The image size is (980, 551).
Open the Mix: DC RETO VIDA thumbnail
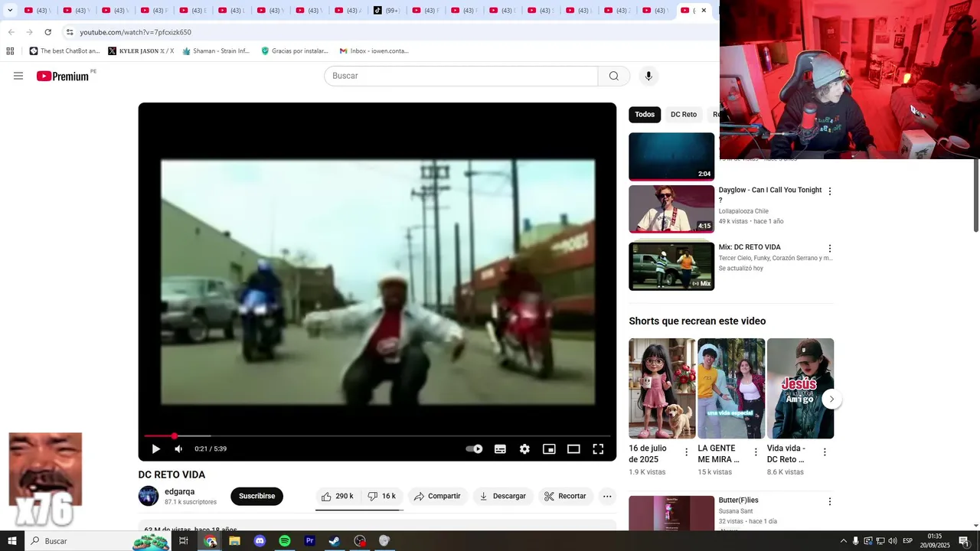click(x=671, y=266)
